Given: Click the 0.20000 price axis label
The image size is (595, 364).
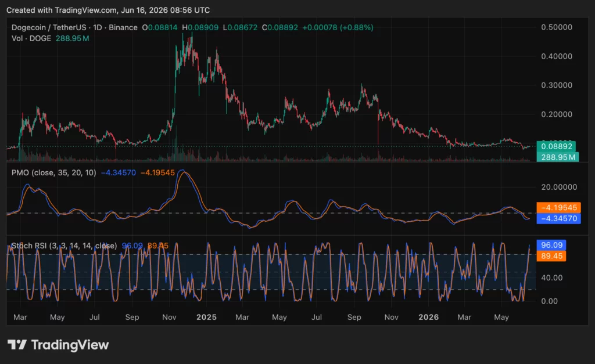Looking at the screenshot, I should coord(557,114).
